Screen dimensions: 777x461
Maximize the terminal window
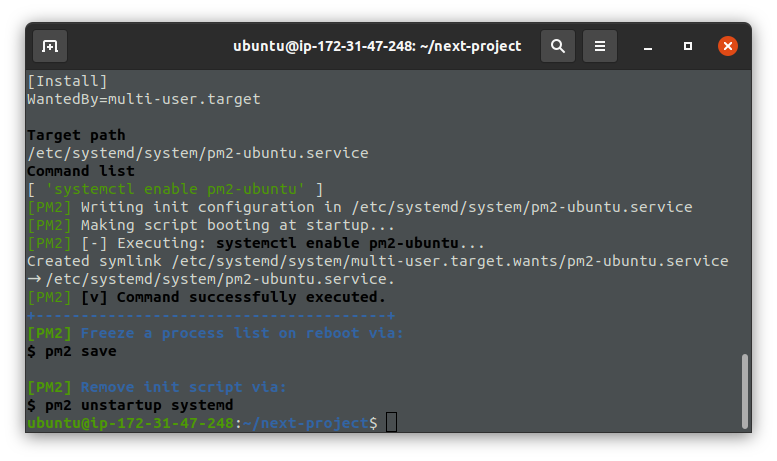(688, 46)
